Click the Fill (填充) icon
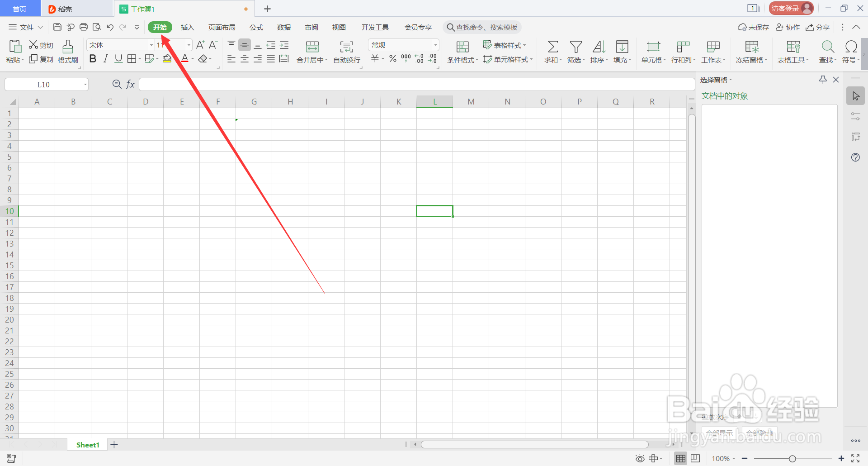Screen dimensions: 868x466 pyautogui.click(x=622, y=47)
